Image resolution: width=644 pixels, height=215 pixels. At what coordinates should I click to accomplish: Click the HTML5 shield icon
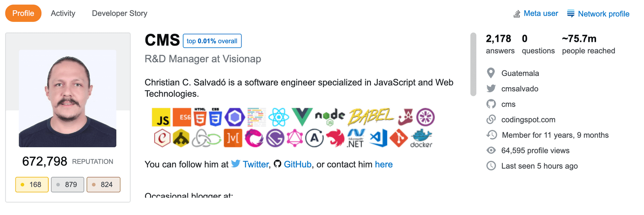[x=200, y=117]
